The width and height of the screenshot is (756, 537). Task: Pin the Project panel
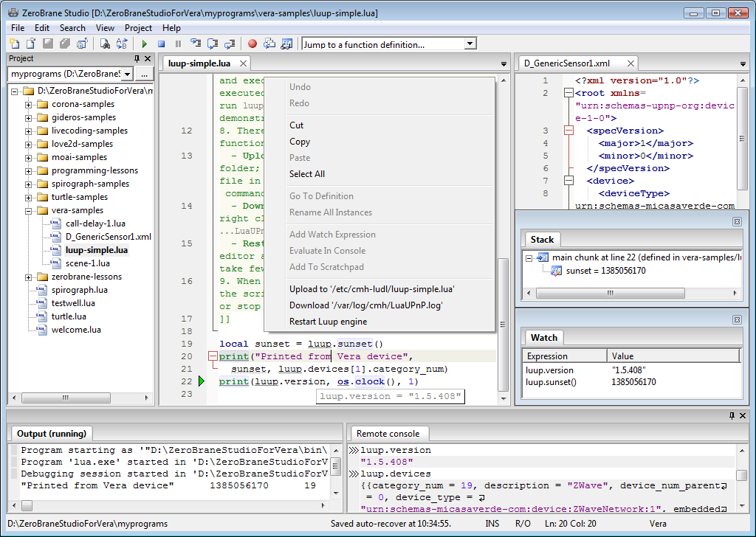pos(137,59)
